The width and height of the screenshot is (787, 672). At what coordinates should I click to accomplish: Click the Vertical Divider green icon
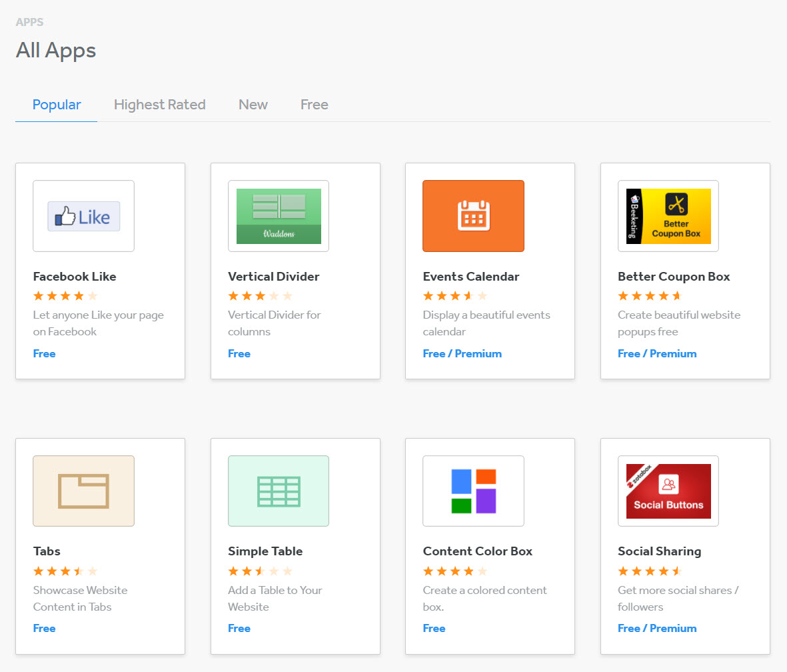click(x=279, y=216)
